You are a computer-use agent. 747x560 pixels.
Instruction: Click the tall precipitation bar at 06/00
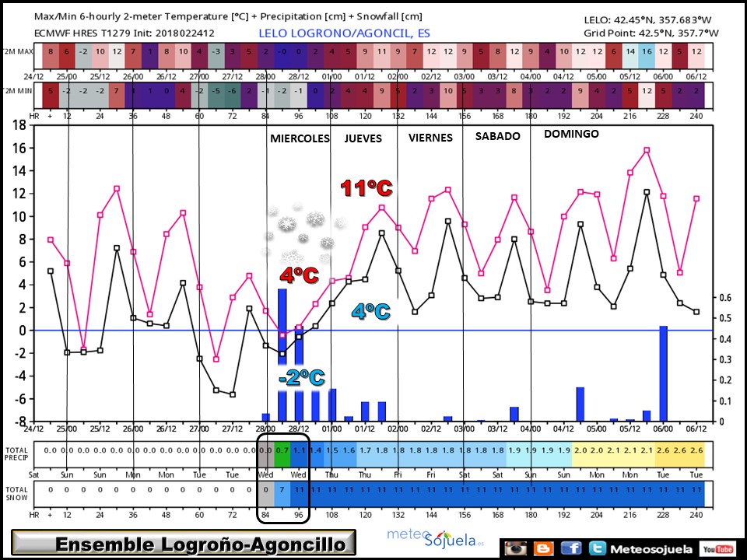pos(663,374)
